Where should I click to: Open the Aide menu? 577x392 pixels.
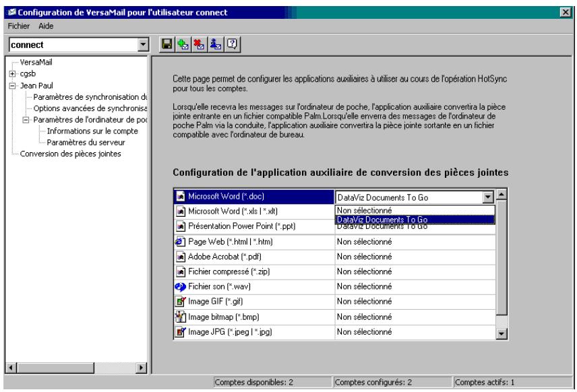point(46,26)
